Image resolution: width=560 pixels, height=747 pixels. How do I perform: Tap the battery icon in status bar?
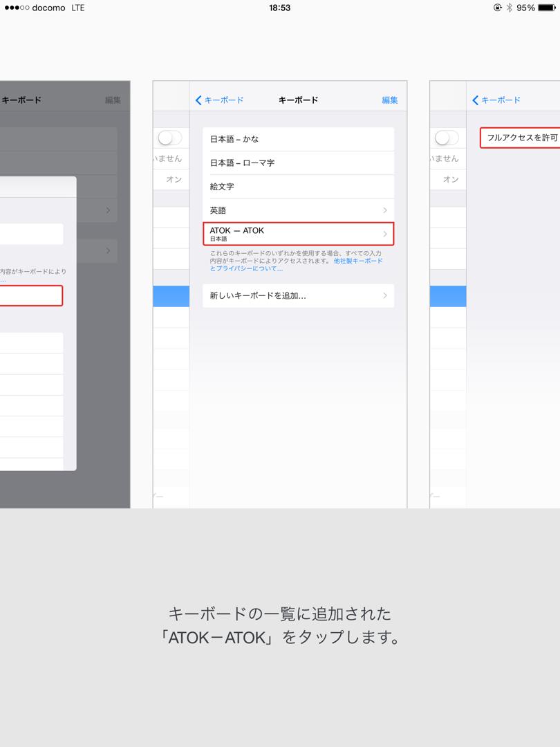pos(547,8)
